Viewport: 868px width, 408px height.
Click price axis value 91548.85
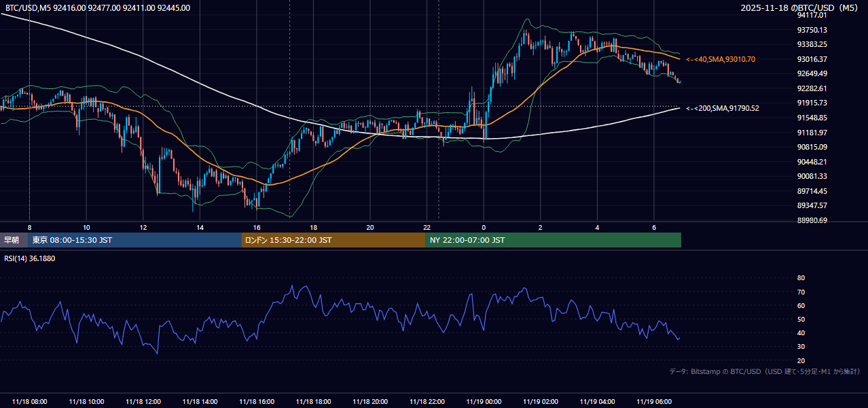coord(812,118)
